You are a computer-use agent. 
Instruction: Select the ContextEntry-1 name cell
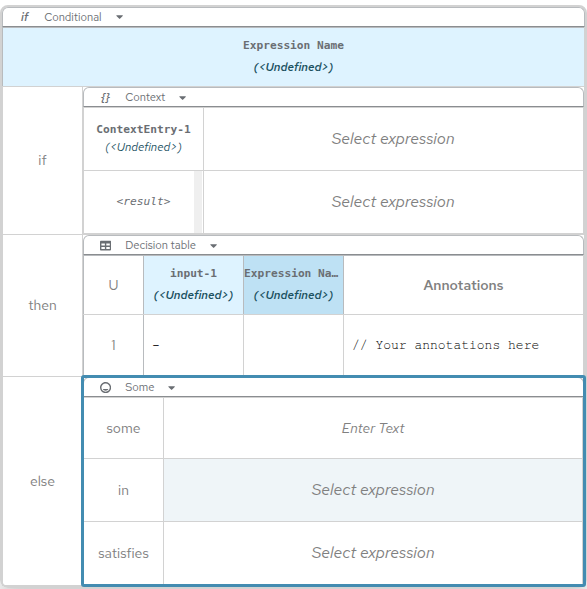tap(143, 139)
